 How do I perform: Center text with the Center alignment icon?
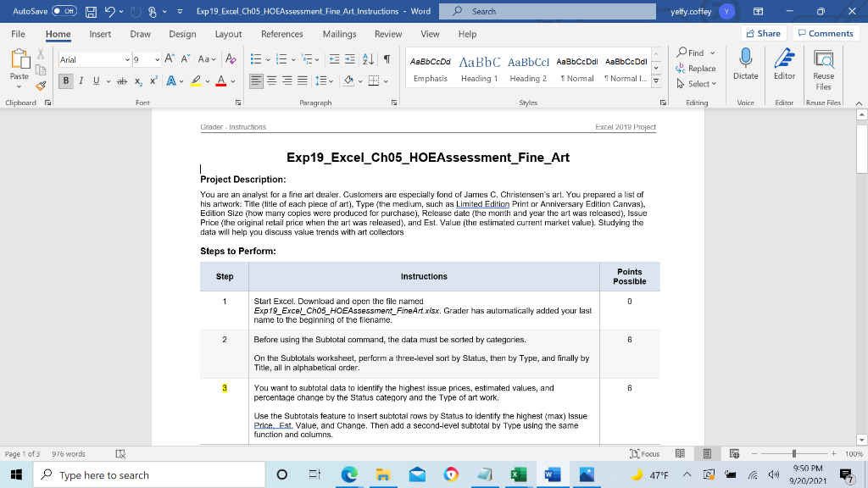click(271, 80)
